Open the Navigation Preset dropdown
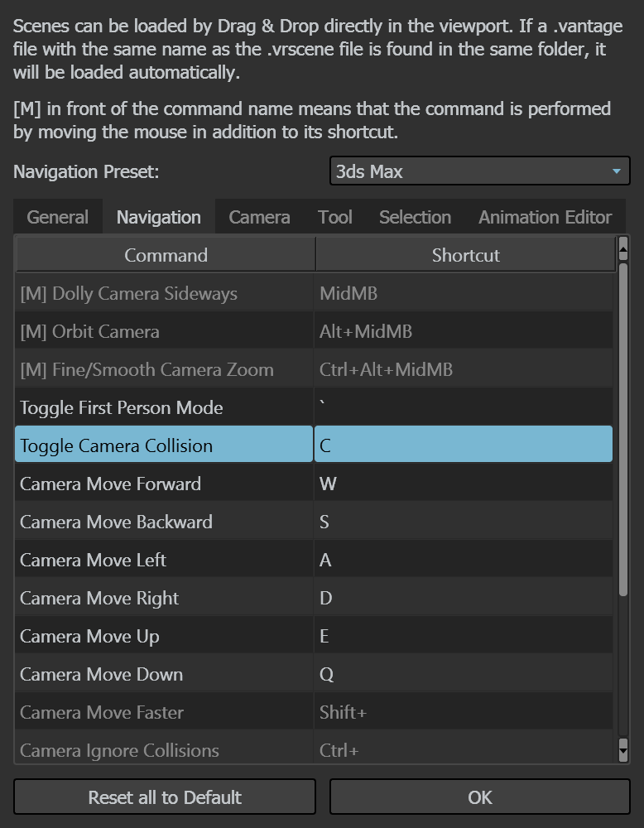The width and height of the screenshot is (644, 828). (480, 171)
